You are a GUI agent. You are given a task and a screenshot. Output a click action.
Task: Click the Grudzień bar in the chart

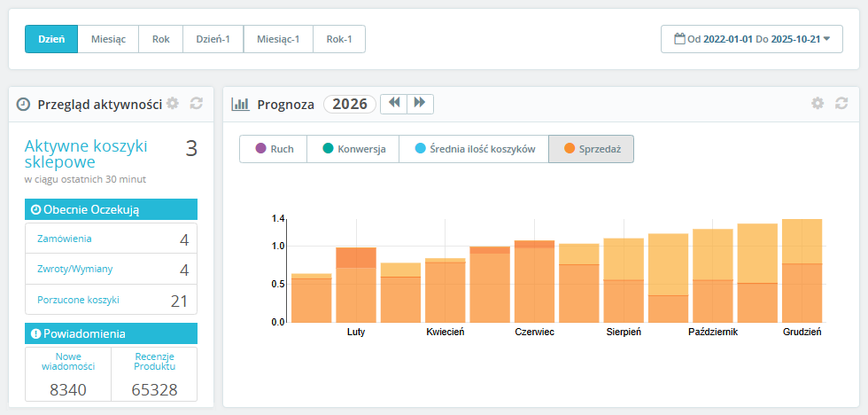coord(802,270)
